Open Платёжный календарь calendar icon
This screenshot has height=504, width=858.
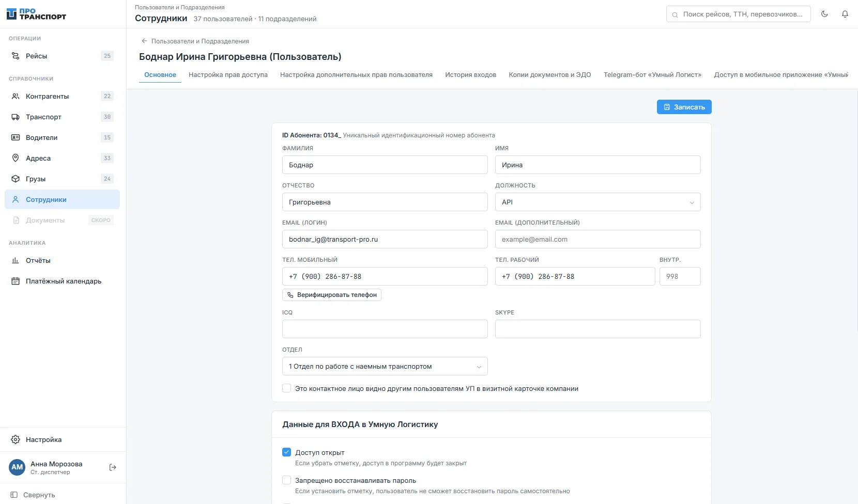click(16, 281)
